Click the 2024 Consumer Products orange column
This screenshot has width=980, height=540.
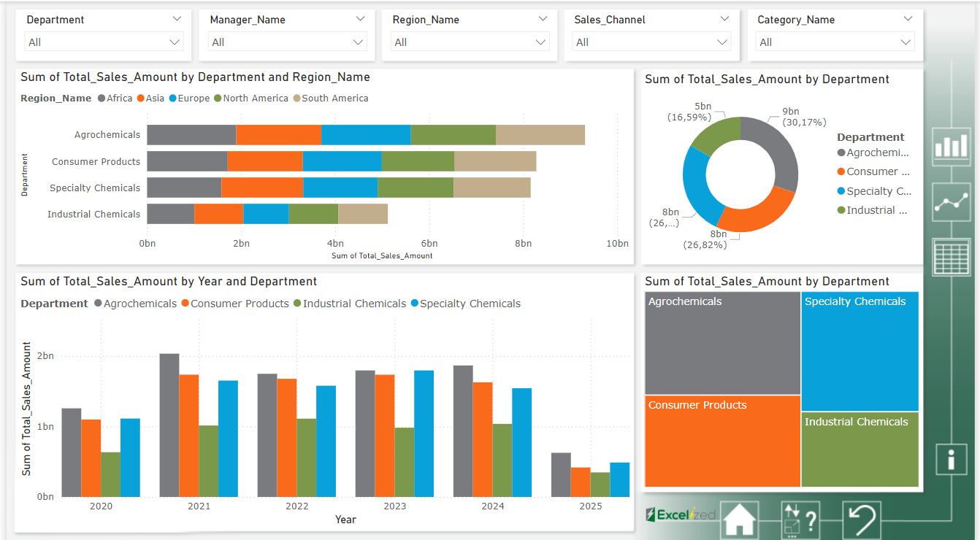tap(483, 439)
